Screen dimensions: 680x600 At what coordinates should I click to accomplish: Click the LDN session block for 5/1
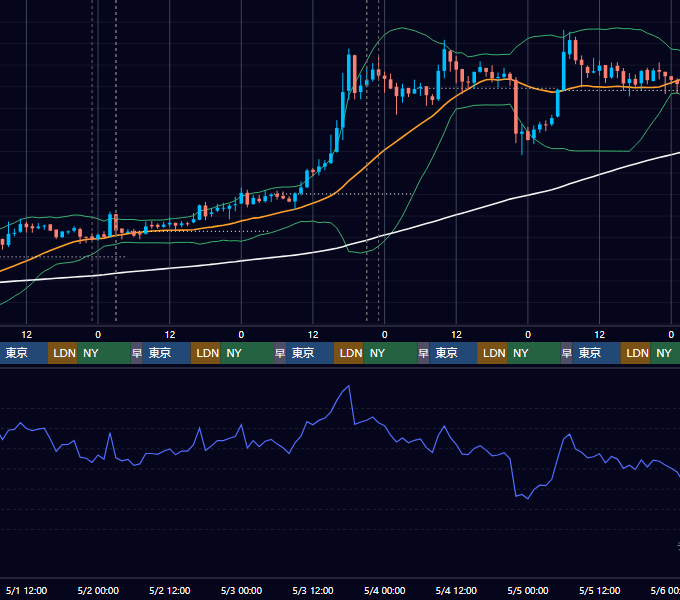coord(62,353)
